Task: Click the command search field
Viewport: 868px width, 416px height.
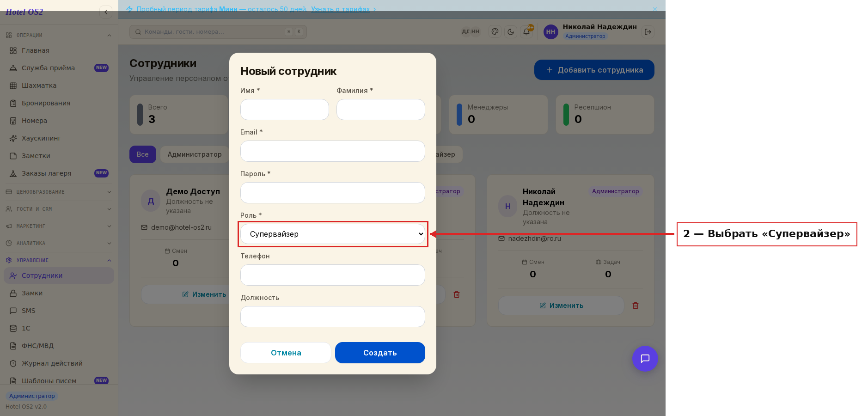Action: 218,32
